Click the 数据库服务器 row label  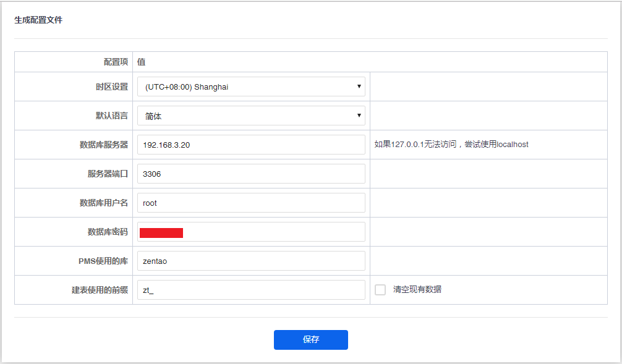pos(104,145)
